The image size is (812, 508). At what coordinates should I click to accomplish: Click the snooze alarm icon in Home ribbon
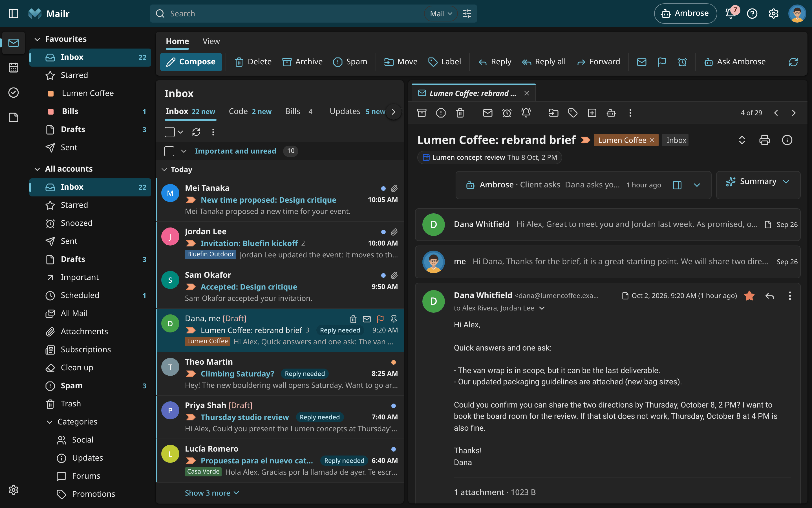coord(682,62)
